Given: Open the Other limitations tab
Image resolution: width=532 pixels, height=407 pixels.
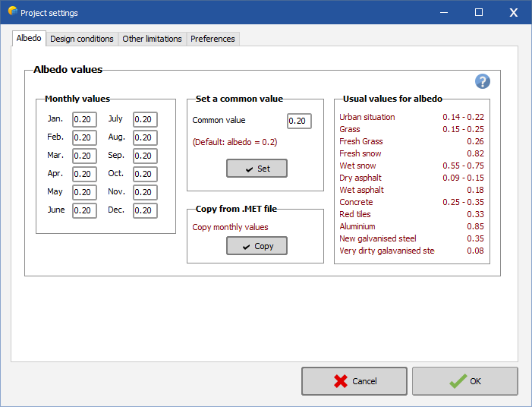Looking at the screenshot, I should [152, 39].
